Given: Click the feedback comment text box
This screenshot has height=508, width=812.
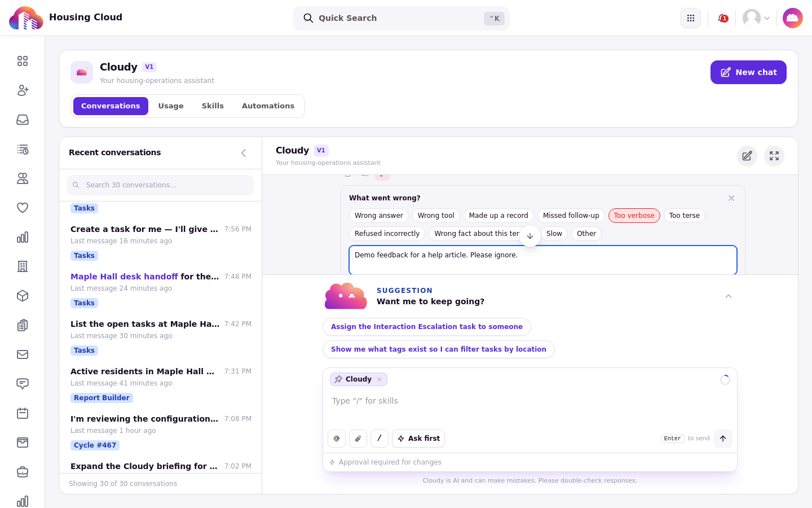Looking at the screenshot, I should (543, 260).
